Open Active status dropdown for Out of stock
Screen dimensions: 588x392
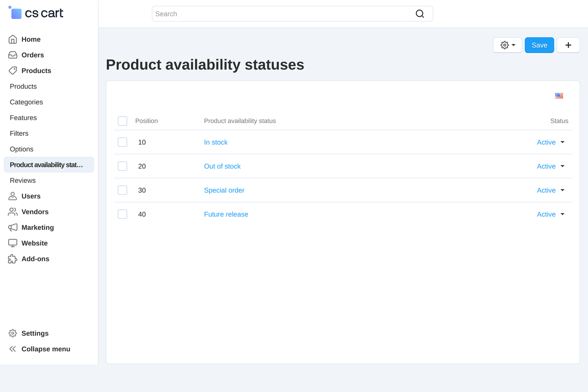(551, 166)
